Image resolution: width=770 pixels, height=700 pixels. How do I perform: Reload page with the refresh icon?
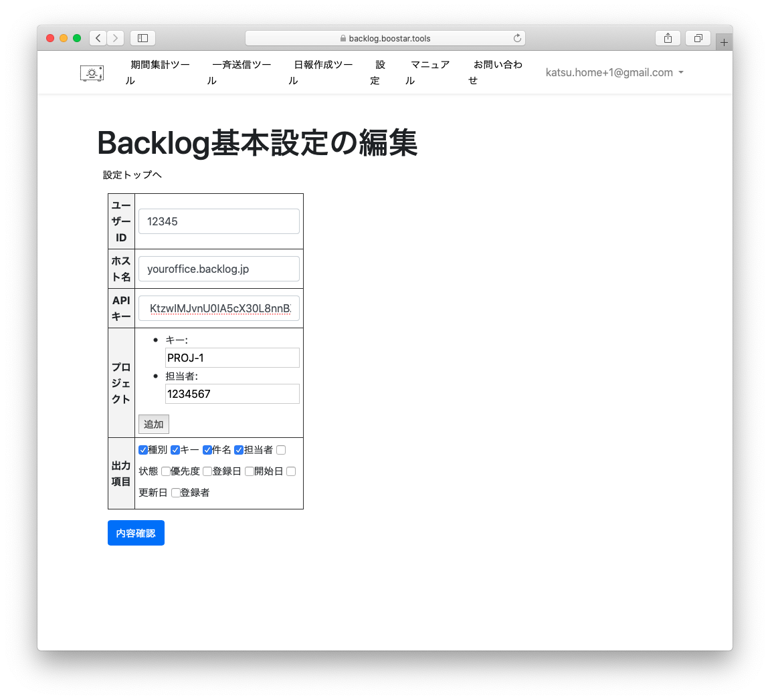click(516, 38)
